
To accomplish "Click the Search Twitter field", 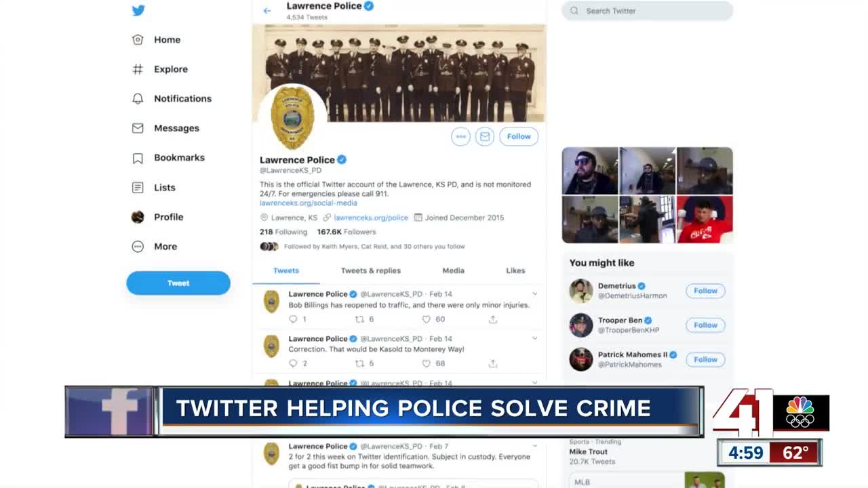I will click(x=647, y=11).
